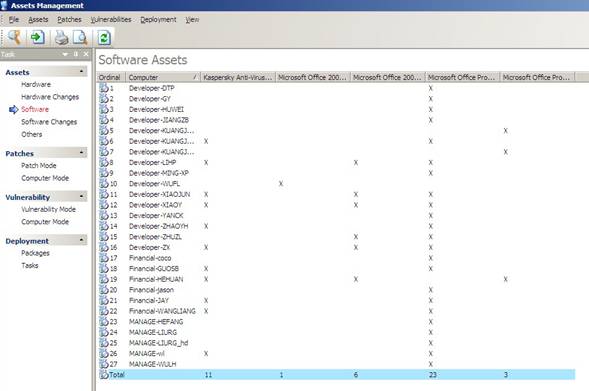
Task: Collapse the Deployment section
Action: pos(82,240)
